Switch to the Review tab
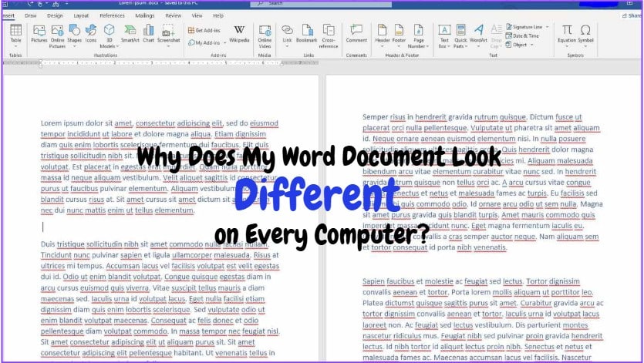This screenshot has width=644, height=363. click(x=173, y=15)
